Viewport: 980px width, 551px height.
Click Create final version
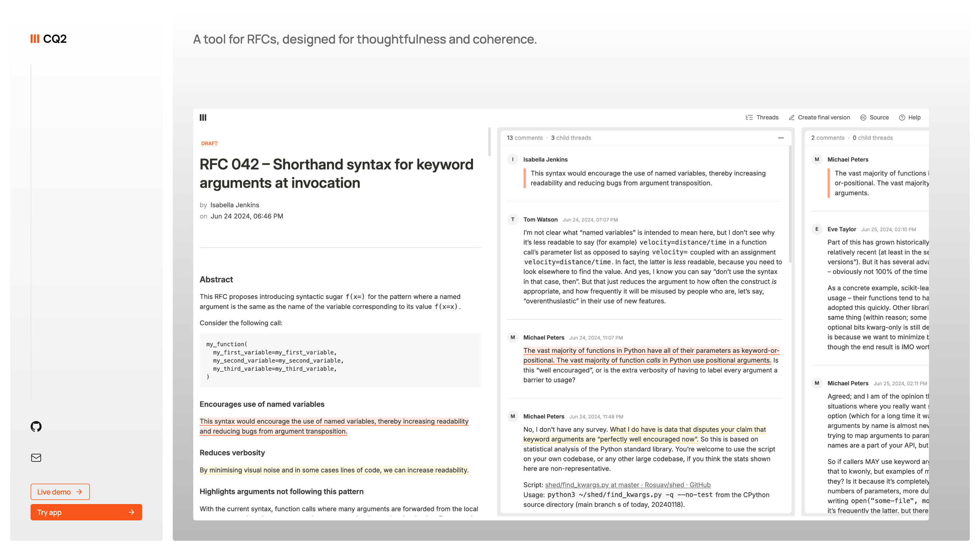pyautogui.click(x=819, y=117)
